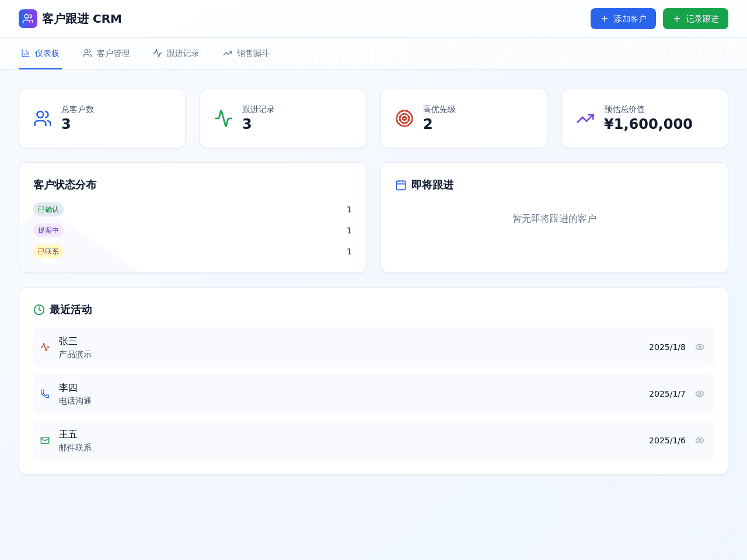Screen dimensions: 747x560
Task: Click the 高优先级 label
Action: pos(439,109)
